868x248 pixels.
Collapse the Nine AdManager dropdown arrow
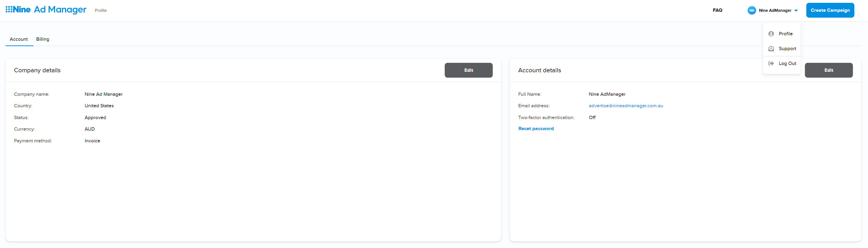click(x=796, y=10)
